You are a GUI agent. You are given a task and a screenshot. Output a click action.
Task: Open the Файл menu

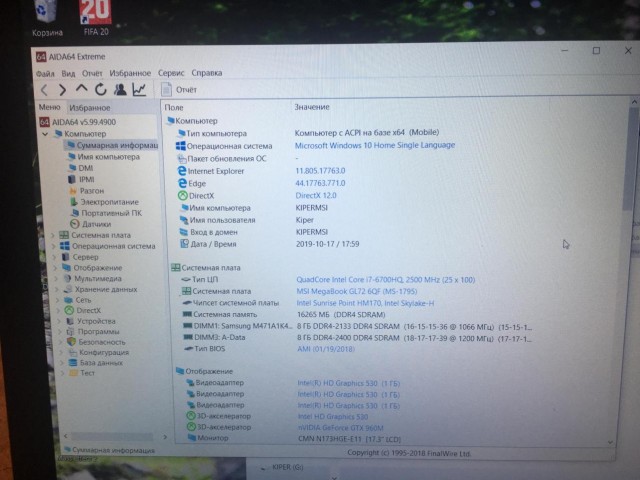click(x=45, y=73)
